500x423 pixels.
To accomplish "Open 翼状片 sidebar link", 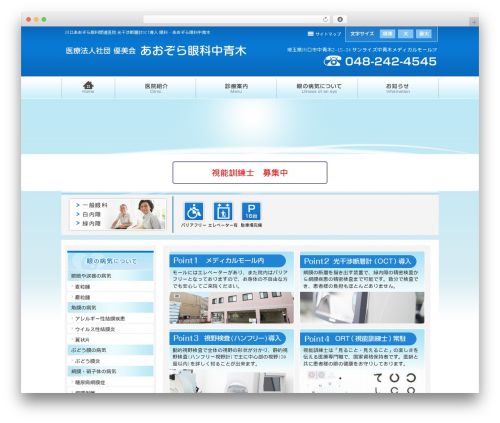I will pos(82,340).
